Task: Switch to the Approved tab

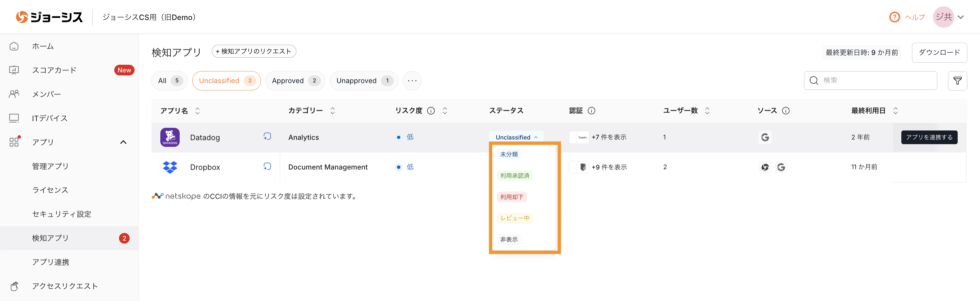Action: pos(295,80)
